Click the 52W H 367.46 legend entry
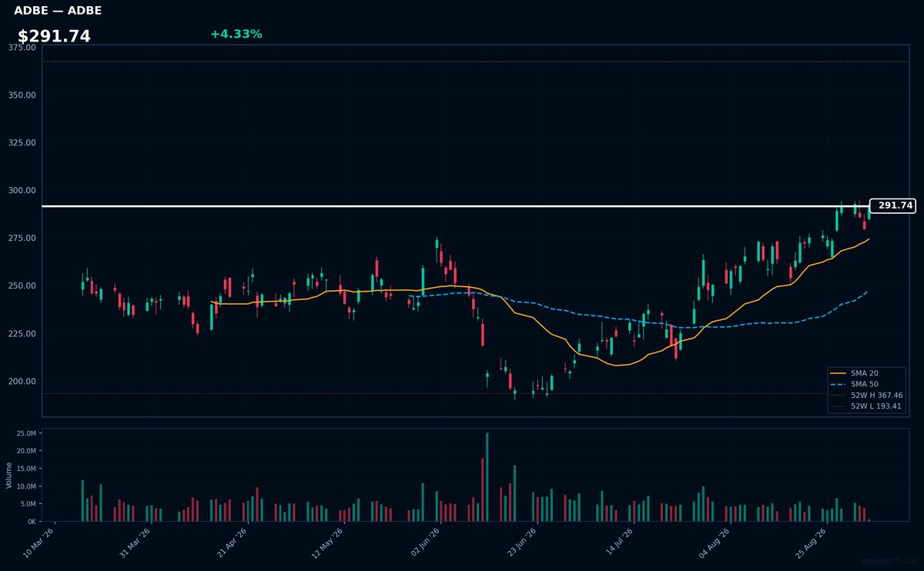This screenshot has width=924, height=571. click(866, 395)
